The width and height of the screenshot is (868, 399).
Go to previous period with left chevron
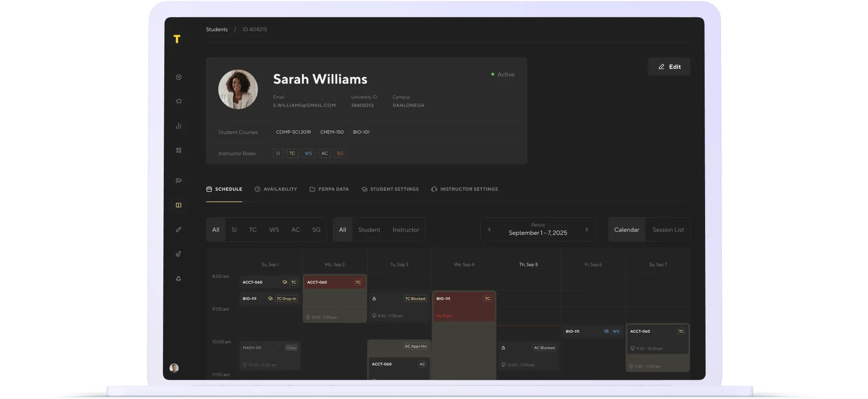490,230
